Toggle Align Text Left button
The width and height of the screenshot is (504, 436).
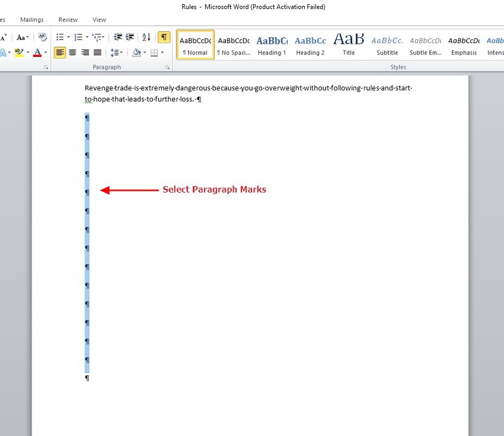[60, 53]
